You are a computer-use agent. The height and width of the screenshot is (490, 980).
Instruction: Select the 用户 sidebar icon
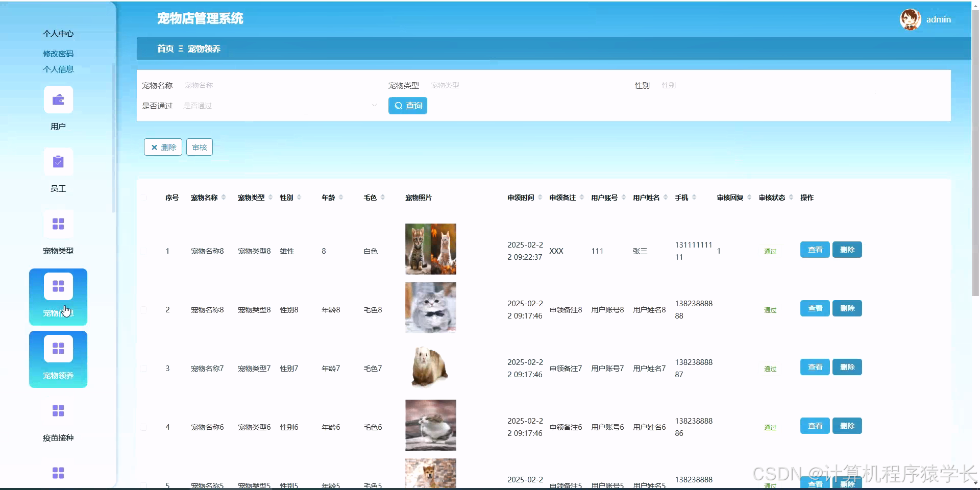point(58,100)
